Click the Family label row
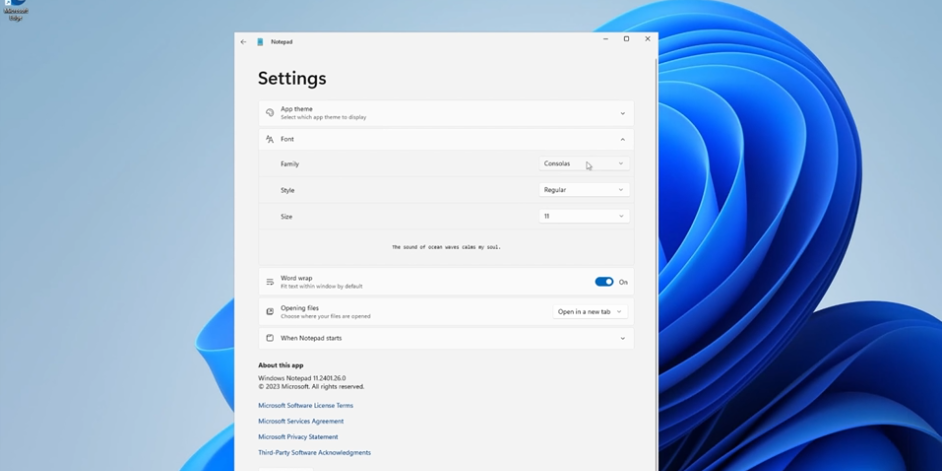The image size is (942, 471). pos(446,163)
